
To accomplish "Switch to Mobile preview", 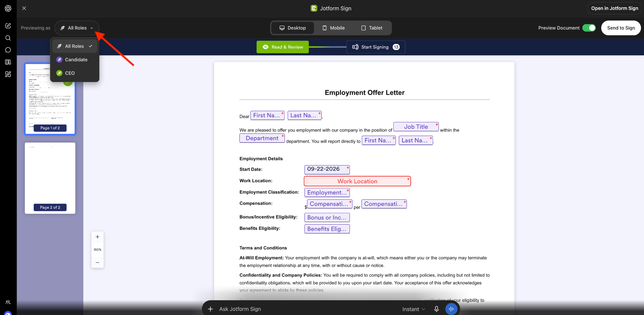I will 334,28.
